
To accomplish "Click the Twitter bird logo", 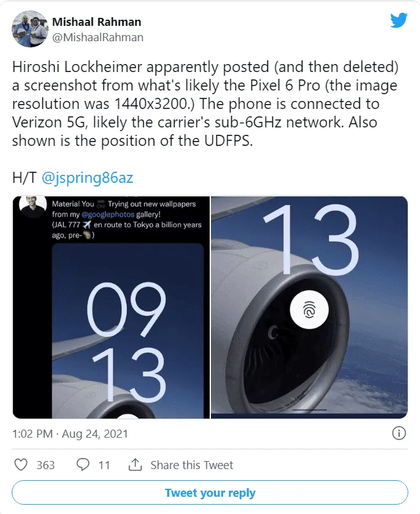I will pyautogui.click(x=399, y=20).
